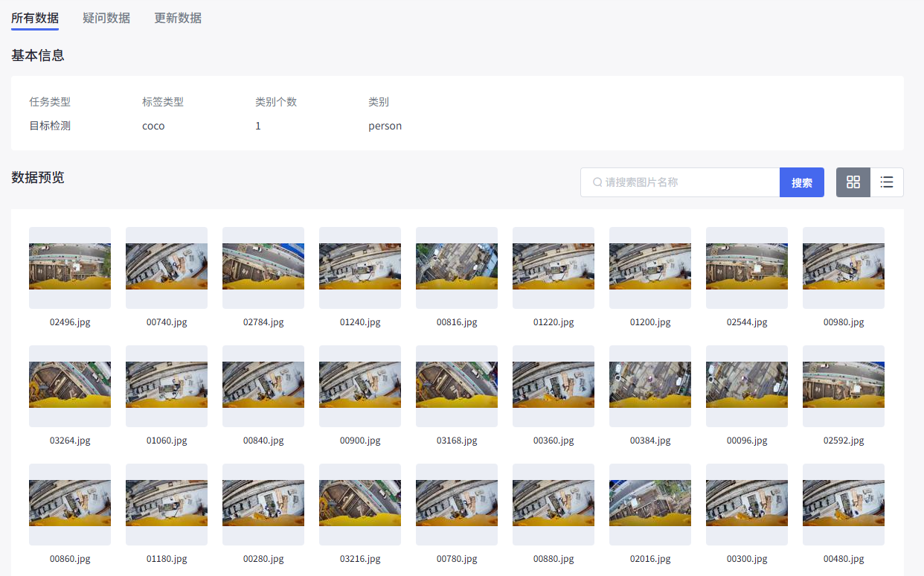Open thumbnail of 00780.jpg
924x576 pixels.
tap(457, 505)
